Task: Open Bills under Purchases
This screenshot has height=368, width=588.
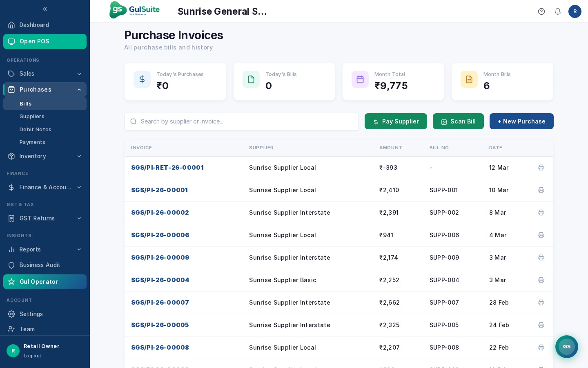Action: (45, 103)
